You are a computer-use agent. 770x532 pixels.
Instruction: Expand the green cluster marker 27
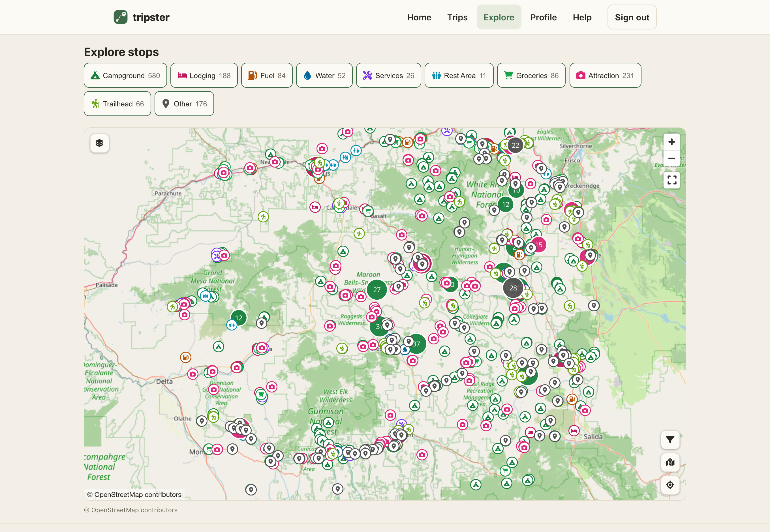377,290
